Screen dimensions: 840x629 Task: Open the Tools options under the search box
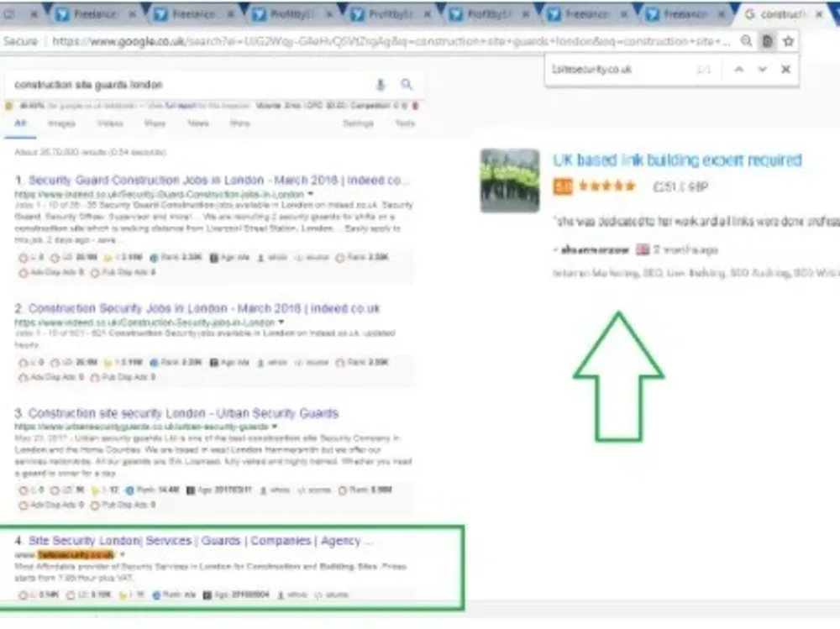click(405, 123)
